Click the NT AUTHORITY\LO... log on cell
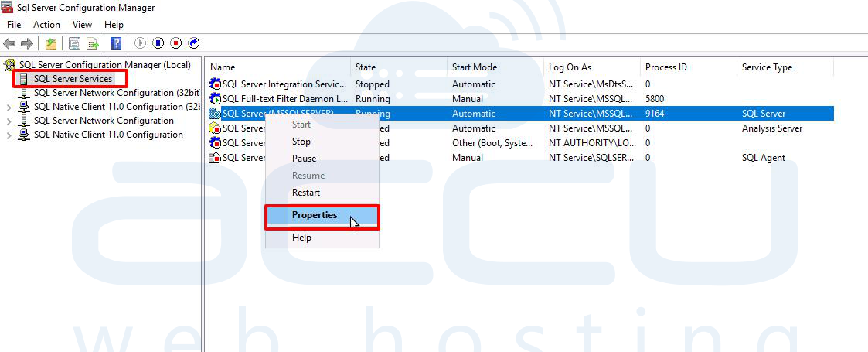The image size is (868, 352). click(591, 143)
